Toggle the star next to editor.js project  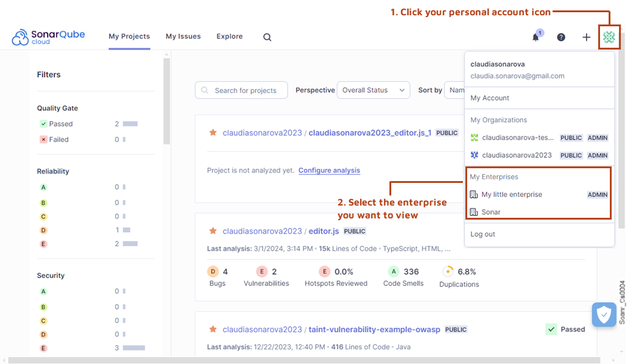[x=213, y=231]
